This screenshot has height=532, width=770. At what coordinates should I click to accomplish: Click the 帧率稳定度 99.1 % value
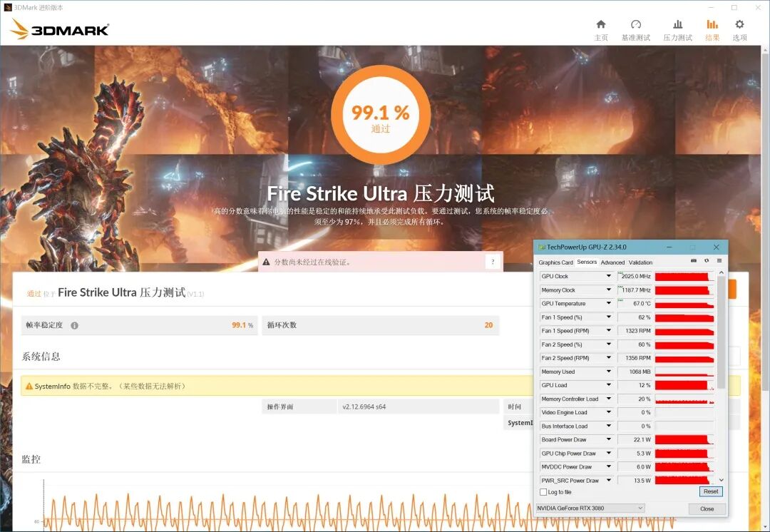click(x=242, y=325)
